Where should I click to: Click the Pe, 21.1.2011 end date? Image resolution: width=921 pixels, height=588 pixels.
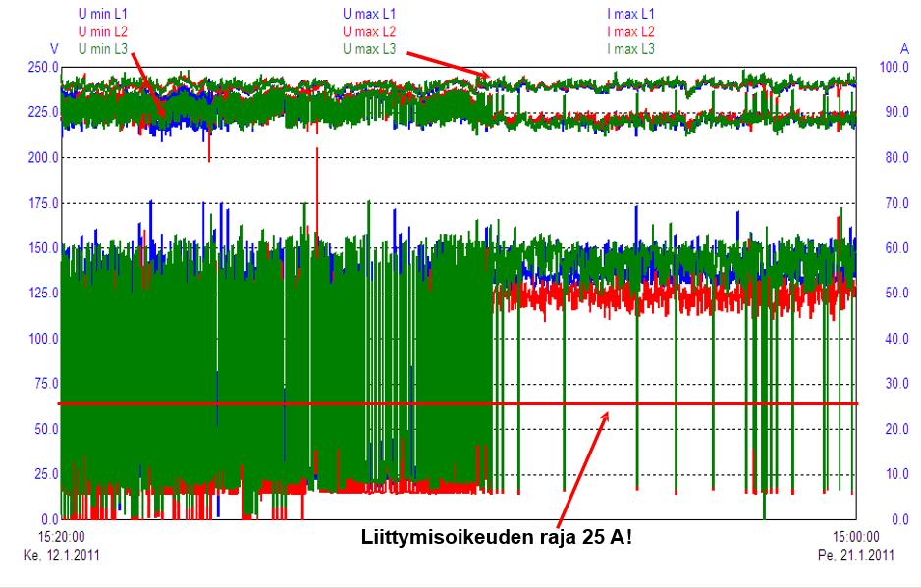pyautogui.click(x=856, y=554)
